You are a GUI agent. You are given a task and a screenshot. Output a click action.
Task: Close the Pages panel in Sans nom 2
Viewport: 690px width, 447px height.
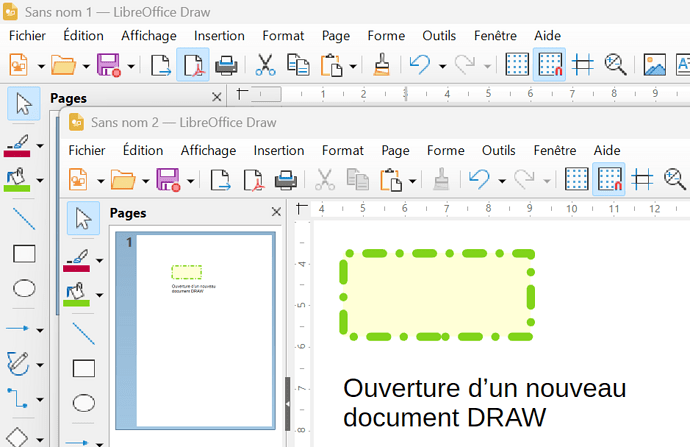pyautogui.click(x=276, y=212)
